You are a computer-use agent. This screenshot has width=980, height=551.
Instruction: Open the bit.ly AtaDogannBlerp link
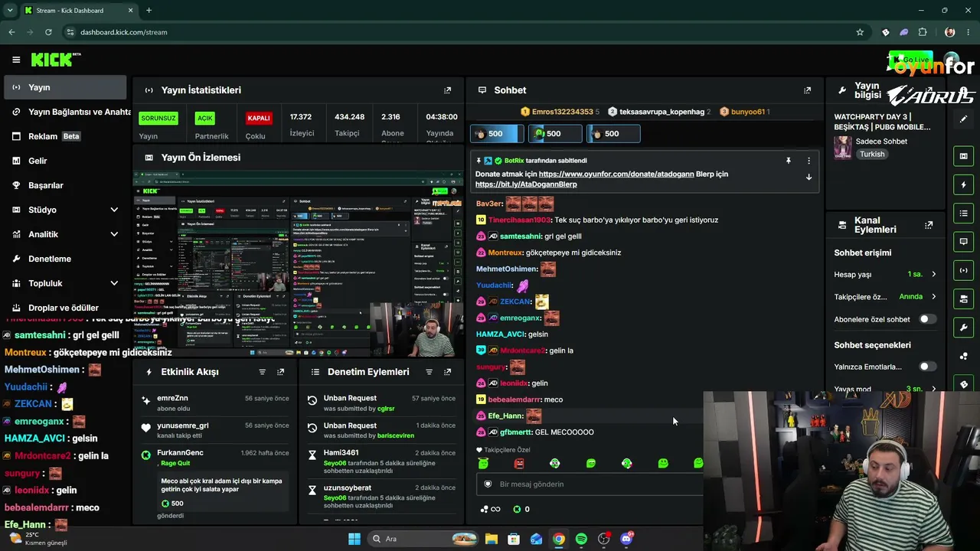pyautogui.click(x=526, y=184)
